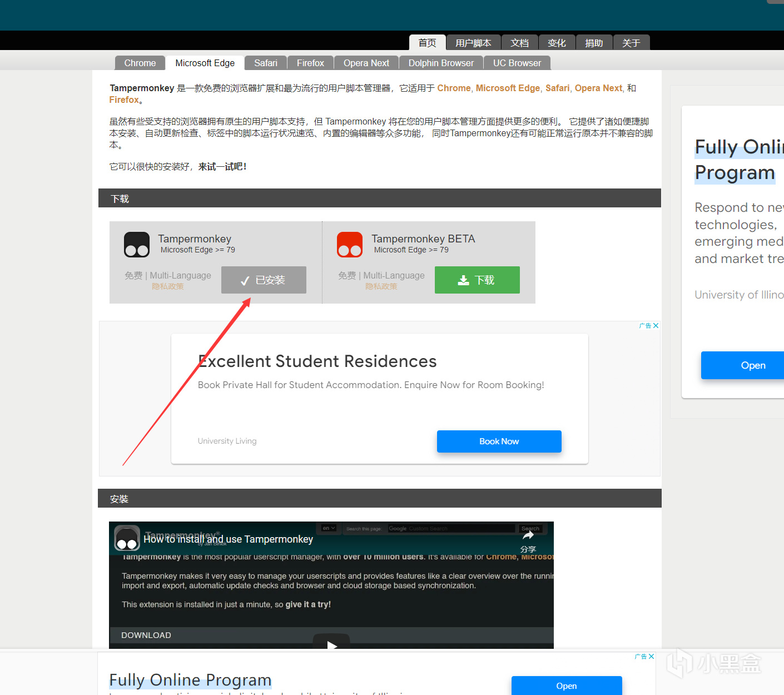Click the video title How to install Tampermonkey
This screenshot has height=695, width=784.
point(228,539)
